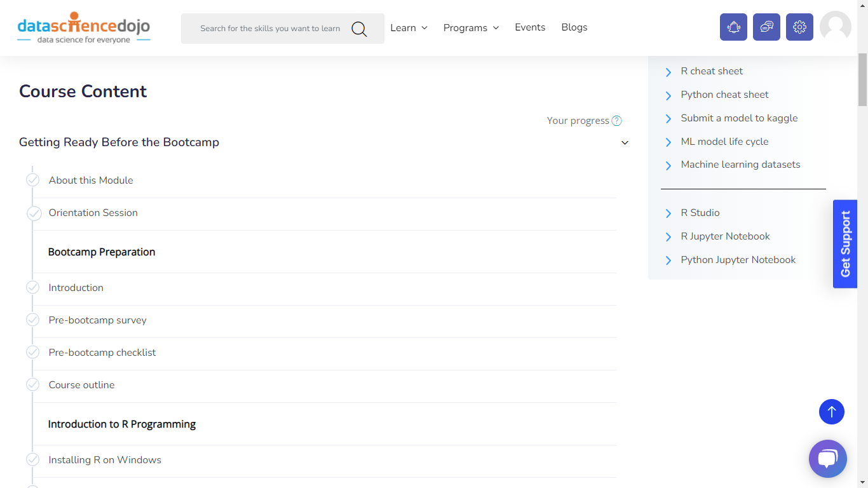Click the scroll-to-top arrow button
Viewport: 868px width, 488px height.
point(831,412)
